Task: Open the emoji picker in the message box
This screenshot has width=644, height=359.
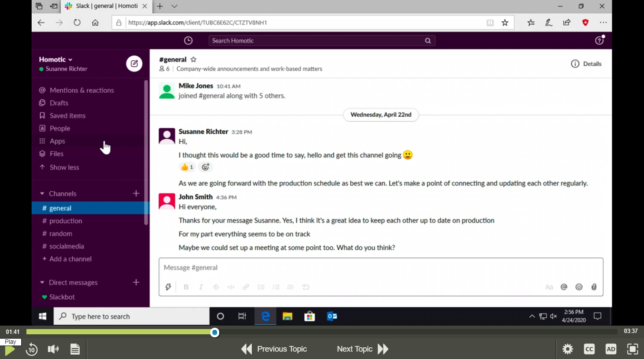Action: pyautogui.click(x=579, y=287)
